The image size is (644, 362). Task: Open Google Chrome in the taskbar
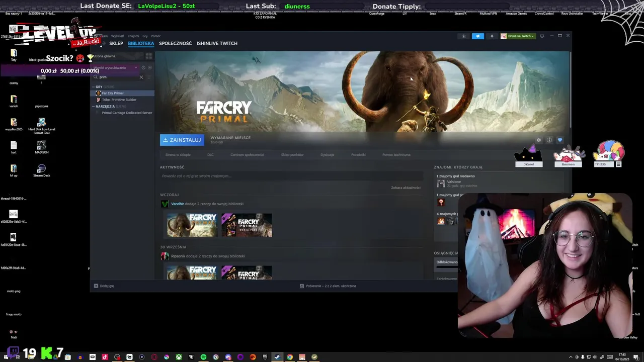tap(290, 357)
